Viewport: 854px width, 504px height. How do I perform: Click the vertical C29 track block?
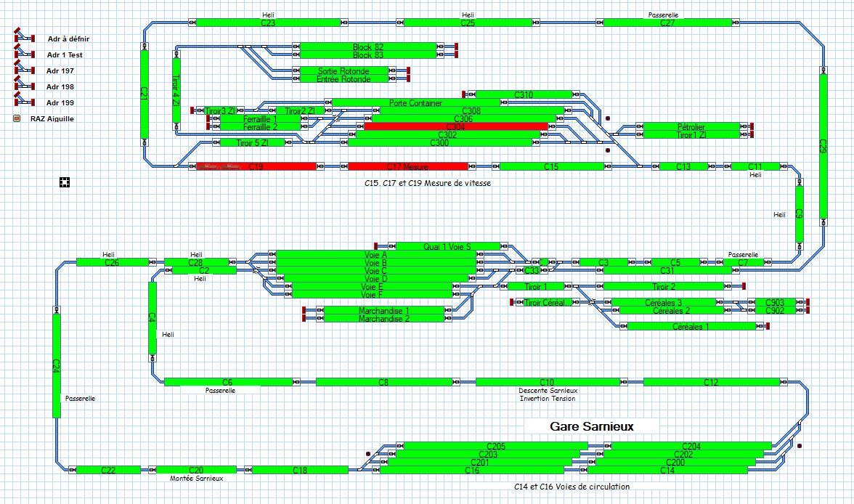point(823,145)
